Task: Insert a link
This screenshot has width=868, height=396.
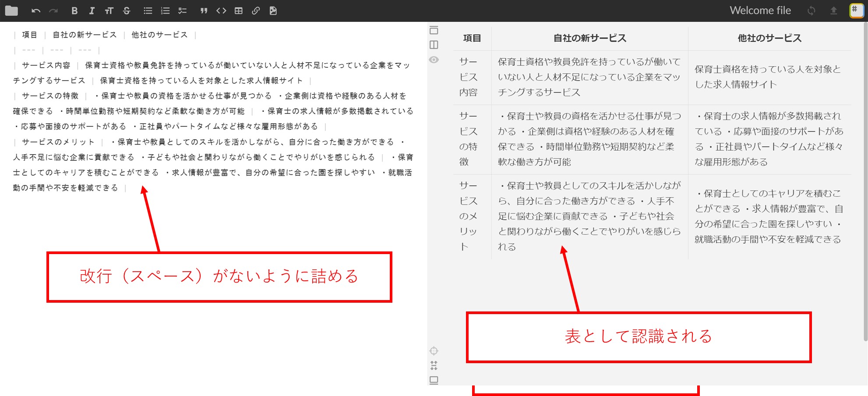Action: point(256,11)
